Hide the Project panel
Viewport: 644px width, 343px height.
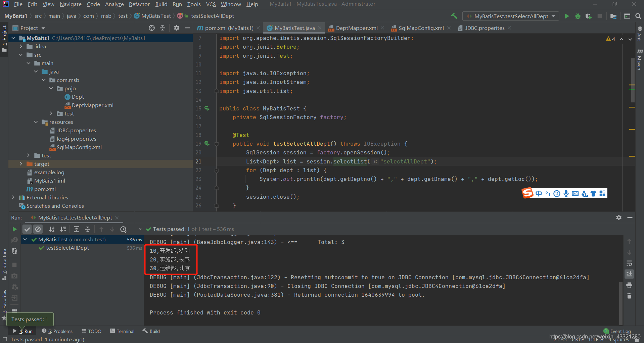187,28
